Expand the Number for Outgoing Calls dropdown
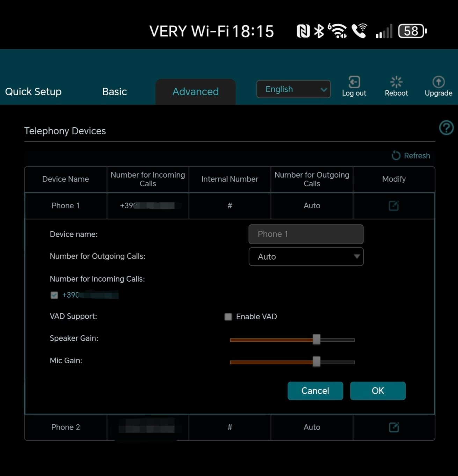The image size is (458, 476). click(x=306, y=256)
